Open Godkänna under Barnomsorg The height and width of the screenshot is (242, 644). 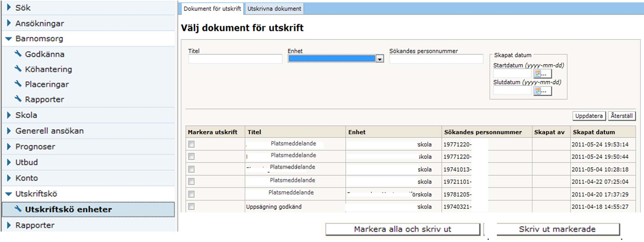click(x=44, y=54)
